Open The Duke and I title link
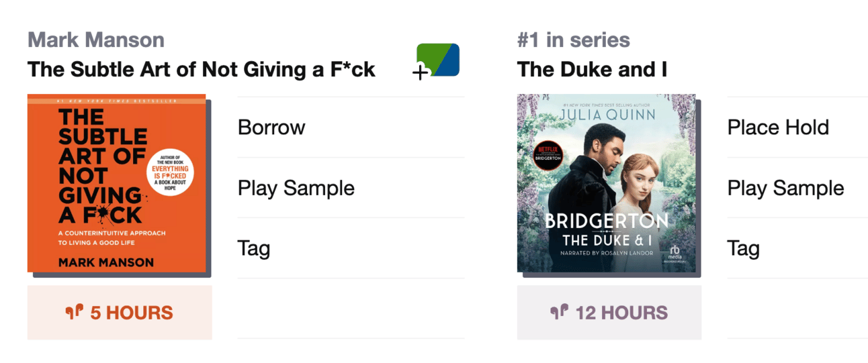The width and height of the screenshot is (868, 363). [x=593, y=69]
